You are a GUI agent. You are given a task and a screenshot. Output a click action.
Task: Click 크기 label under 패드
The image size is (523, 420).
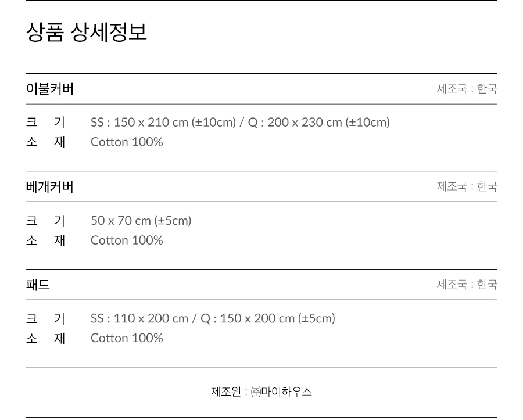46,318
